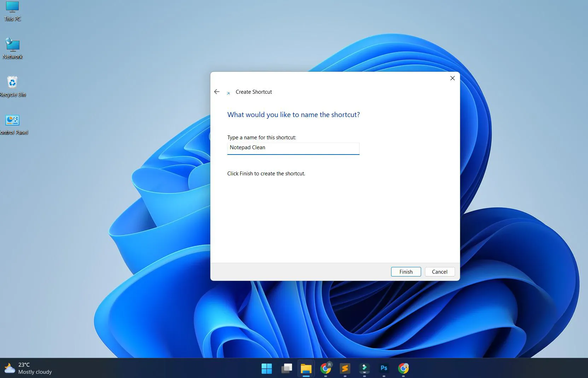Open File Explorer from the taskbar
The image size is (588, 378).
pos(306,368)
